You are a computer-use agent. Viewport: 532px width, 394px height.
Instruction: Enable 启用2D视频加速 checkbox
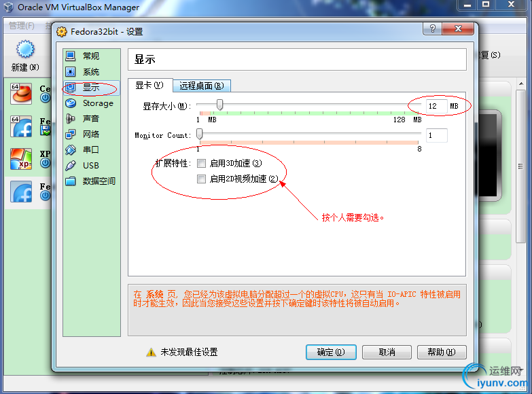point(201,179)
